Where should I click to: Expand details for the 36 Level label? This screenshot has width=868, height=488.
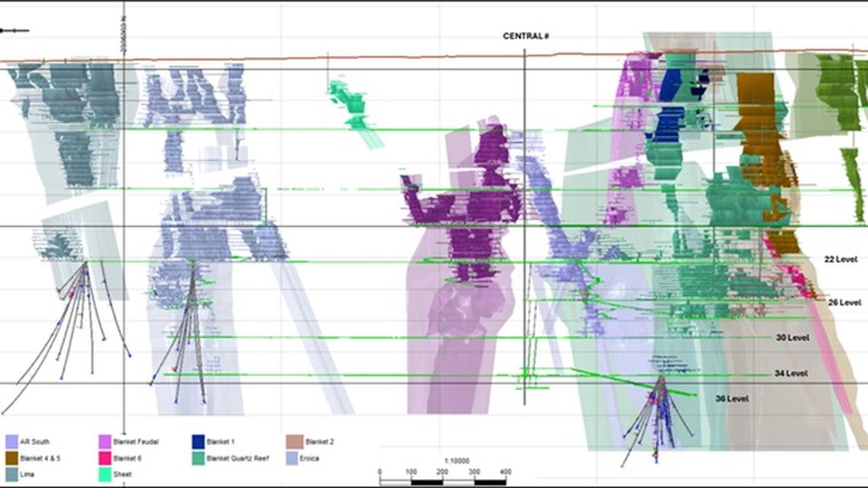coord(732,397)
